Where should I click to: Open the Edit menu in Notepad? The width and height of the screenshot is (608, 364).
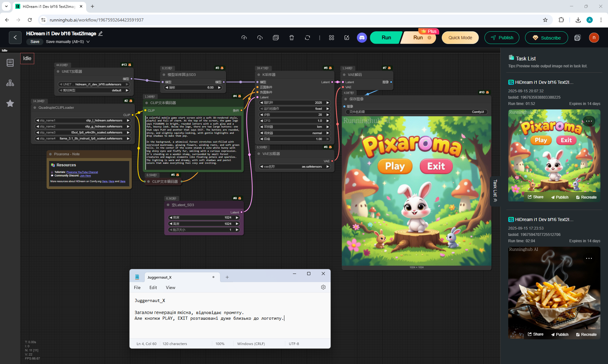point(153,287)
